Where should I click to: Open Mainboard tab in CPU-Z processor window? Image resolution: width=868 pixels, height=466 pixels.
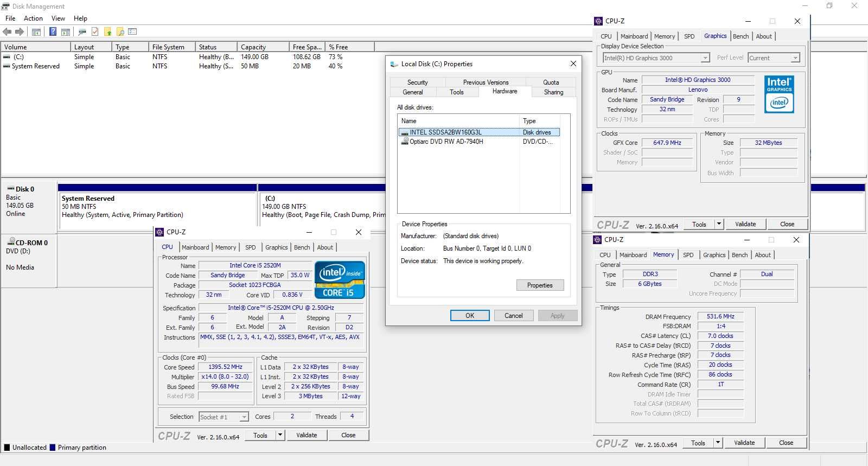(x=195, y=247)
